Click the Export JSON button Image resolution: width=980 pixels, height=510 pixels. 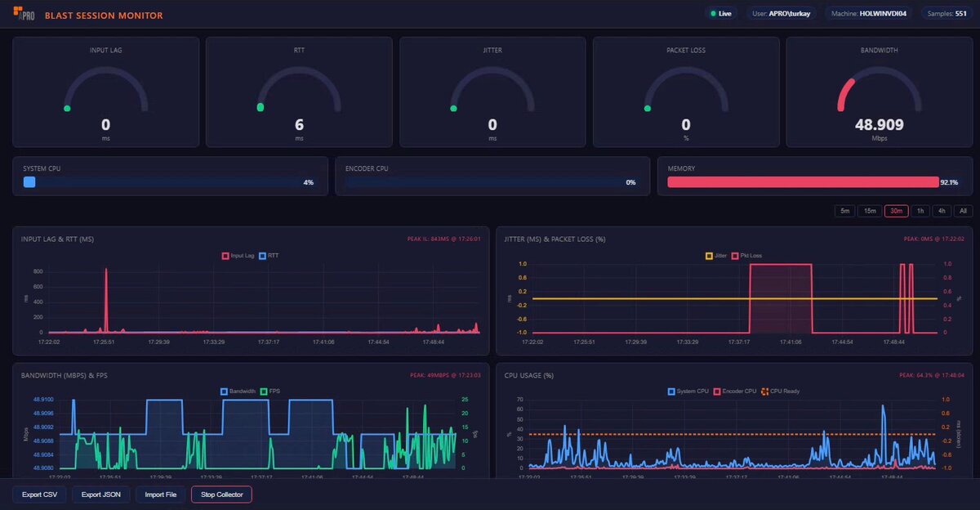click(x=101, y=494)
